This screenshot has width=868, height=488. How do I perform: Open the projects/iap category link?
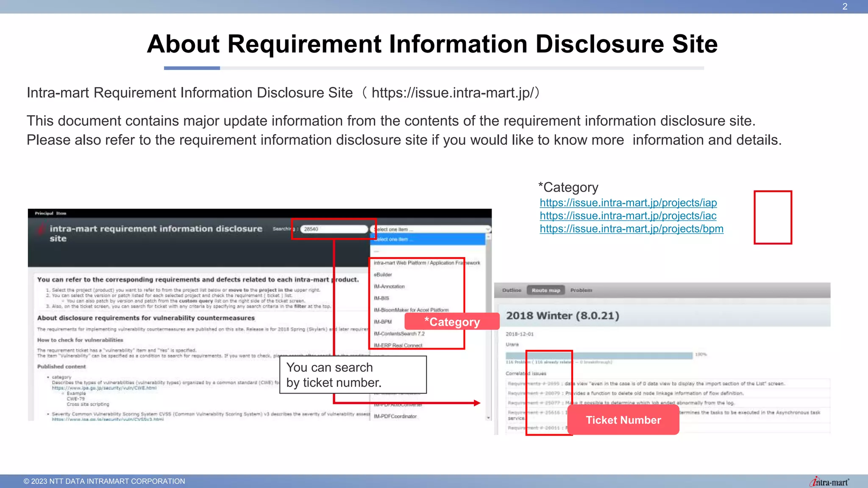pos(628,203)
